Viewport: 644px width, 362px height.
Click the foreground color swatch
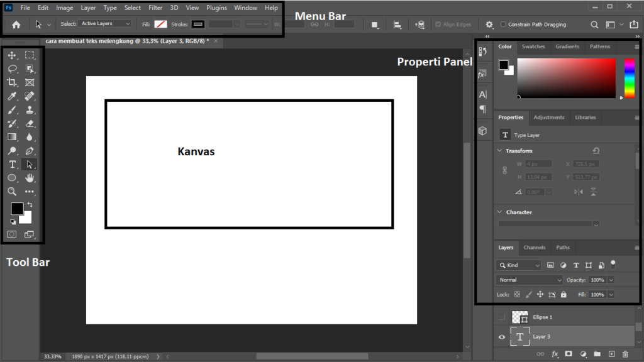tap(17, 209)
